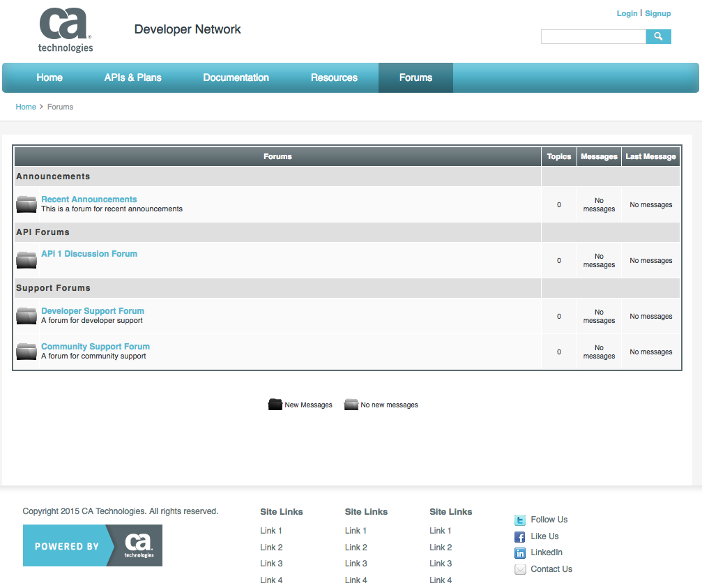
Task: Click the Contact Us envelope icon
Action: click(520, 569)
